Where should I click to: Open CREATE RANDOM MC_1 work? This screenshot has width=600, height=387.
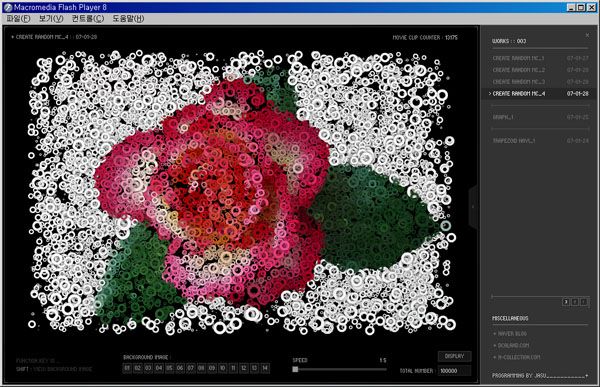click(540, 58)
